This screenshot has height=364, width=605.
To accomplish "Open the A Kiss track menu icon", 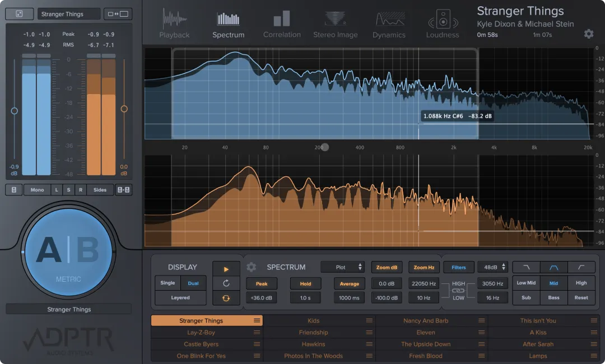I will pos(594,333).
